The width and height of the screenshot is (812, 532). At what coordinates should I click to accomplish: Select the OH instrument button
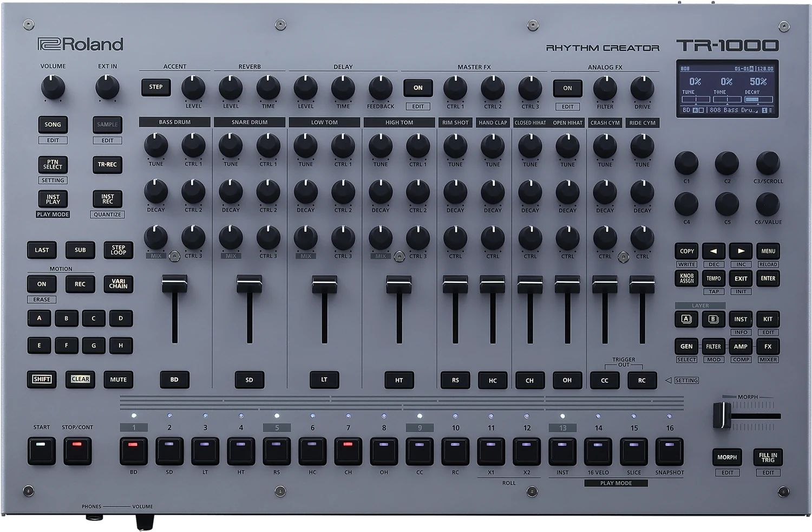pos(567,380)
